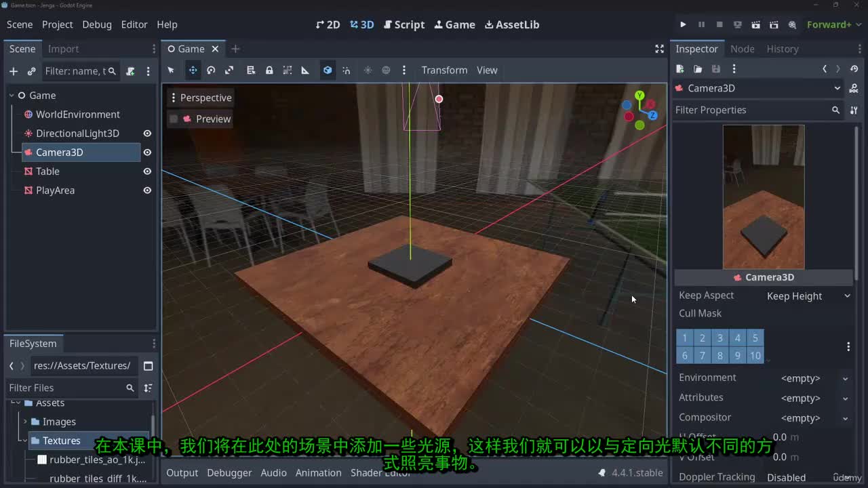Enable Movie Maker mode reel icon
Image resolution: width=868 pixels, height=488 pixels.
coord(792,24)
